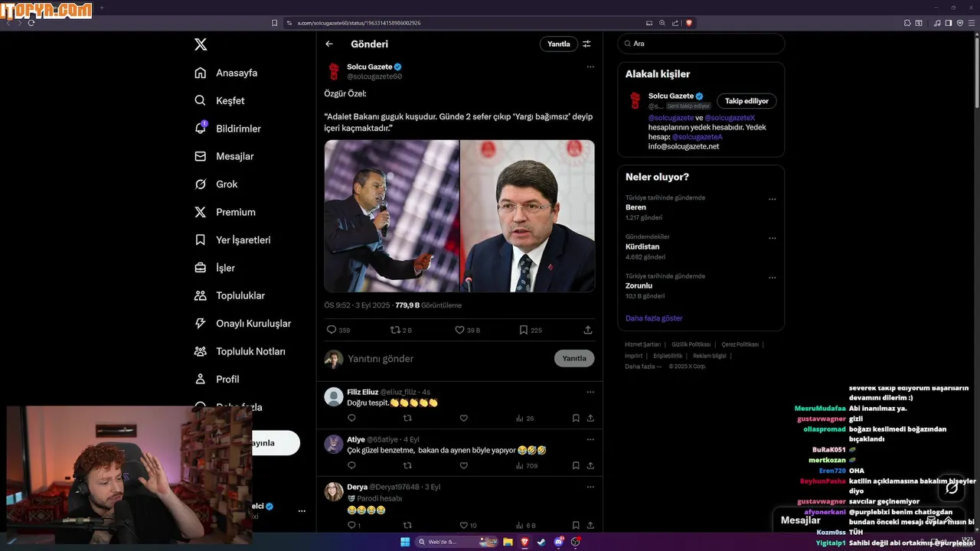This screenshot has height=551, width=980.
Task: Share the main post
Action: pos(588,330)
